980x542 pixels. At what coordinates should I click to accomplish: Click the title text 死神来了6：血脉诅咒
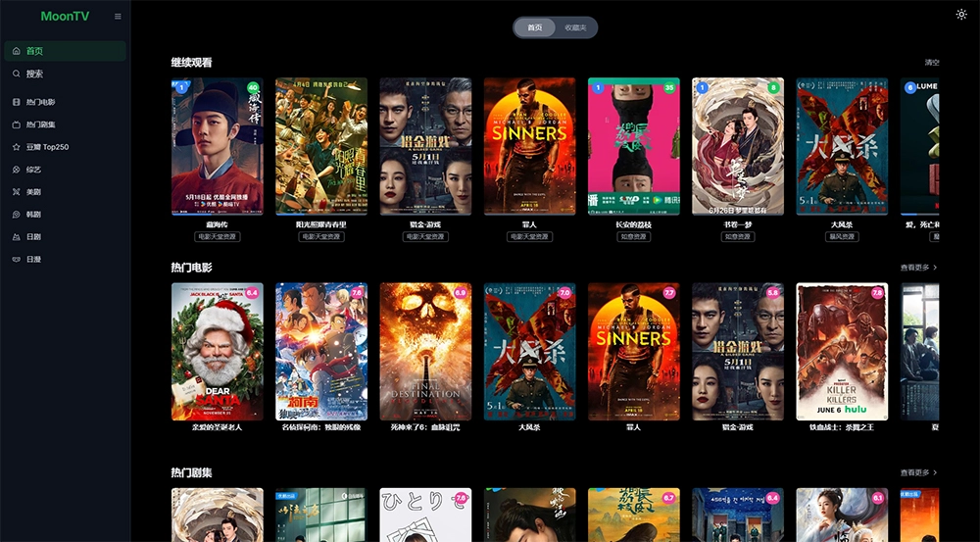point(425,427)
